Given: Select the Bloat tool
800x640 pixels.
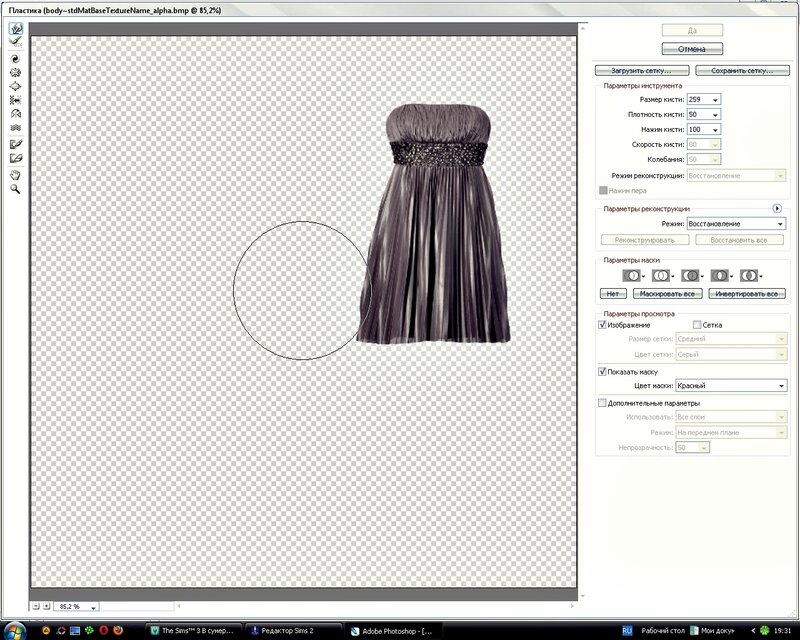Looking at the screenshot, I should (x=16, y=86).
